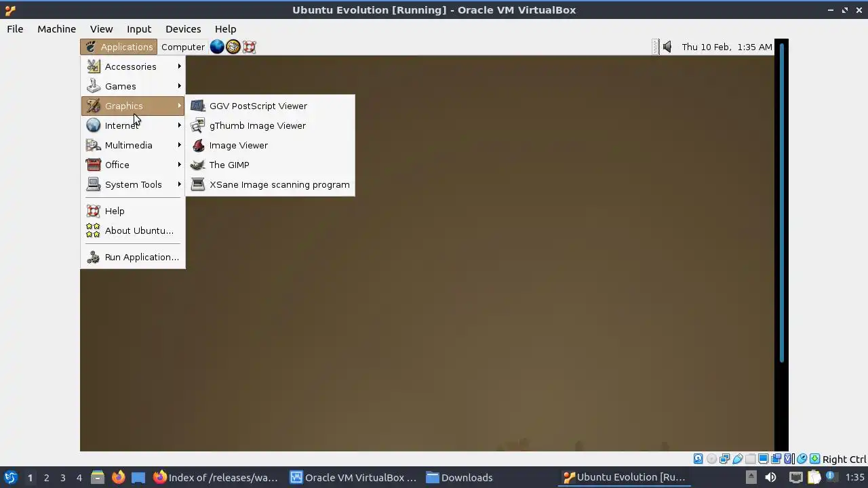The width and height of the screenshot is (868, 488).
Task: Click the host network tray icon
Action: [795, 477]
